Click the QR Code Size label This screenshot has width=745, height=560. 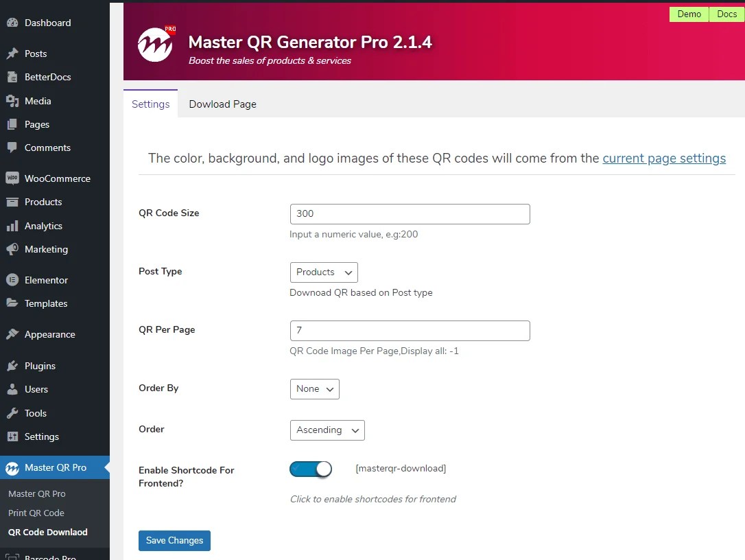(169, 213)
